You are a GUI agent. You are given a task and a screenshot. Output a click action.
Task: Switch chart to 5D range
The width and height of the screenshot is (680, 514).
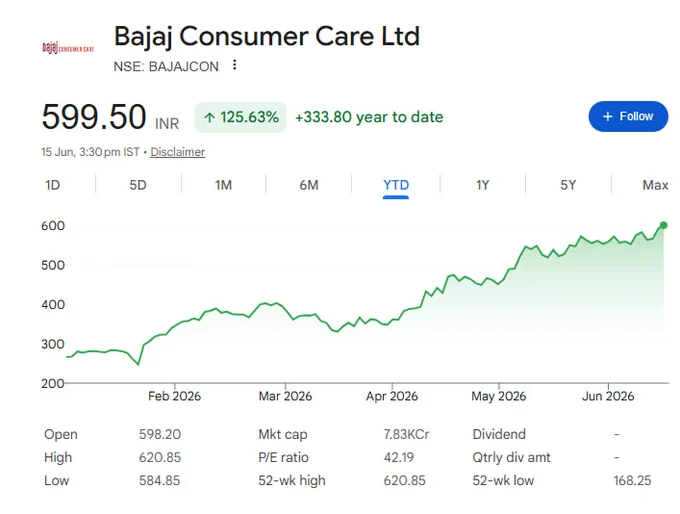coord(138,185)
